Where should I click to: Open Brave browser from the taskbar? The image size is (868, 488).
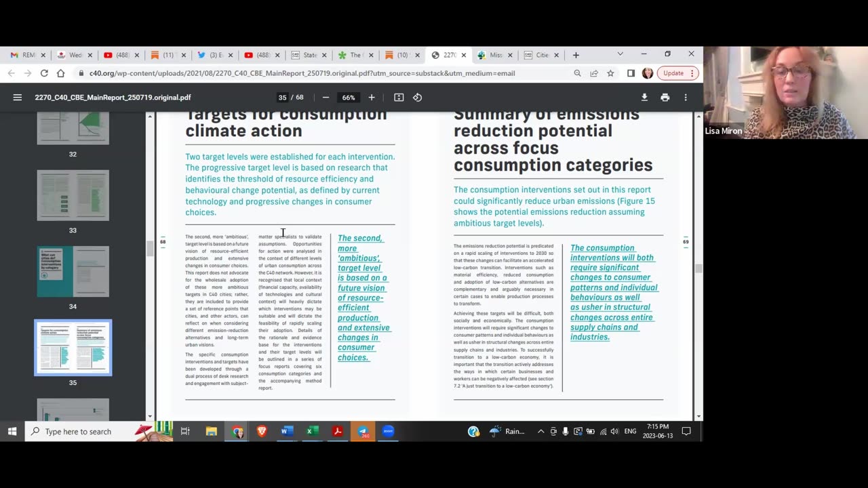[262, 431]
